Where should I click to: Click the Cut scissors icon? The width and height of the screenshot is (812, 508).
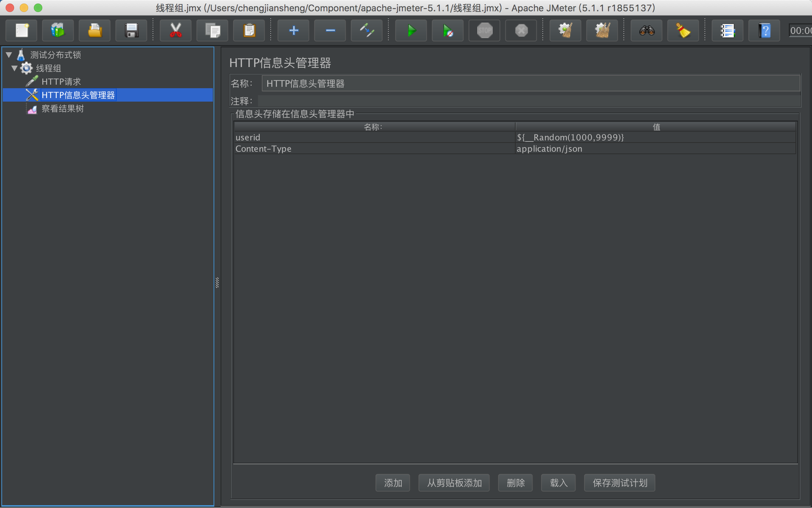click(175, 31)
